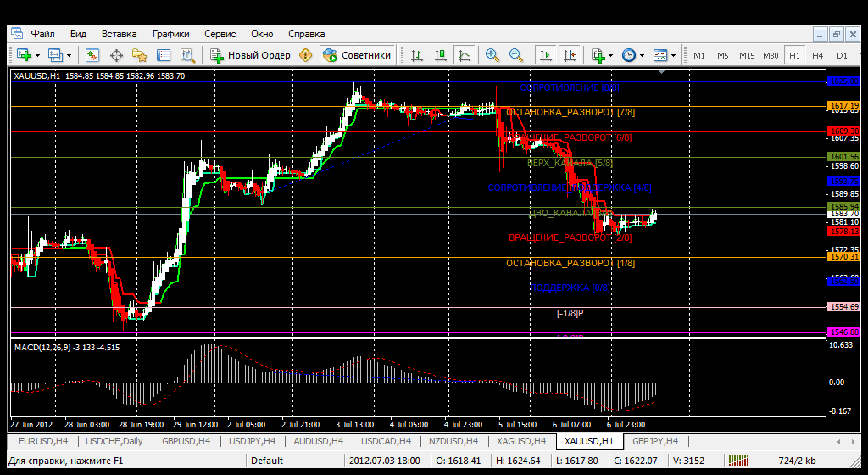Switch to the USDCHF,Daily chart tab

tap(114, 441)
